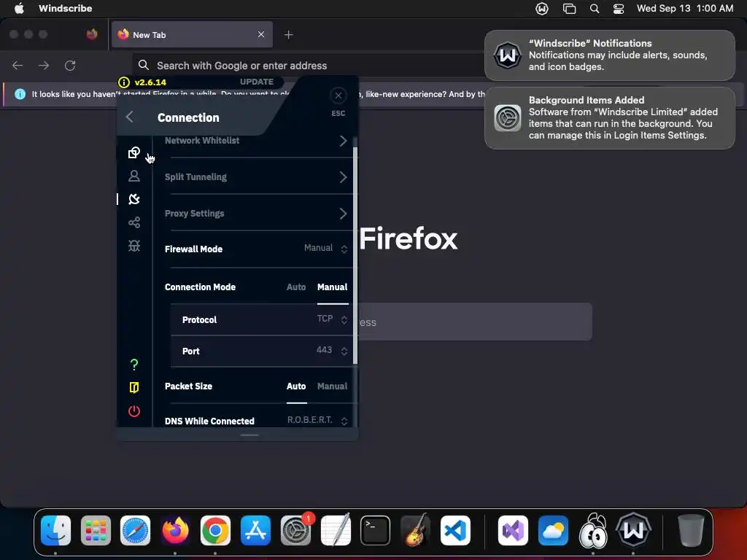The image size is (747, 560).
Task: Open General preferences icon in Windscribe sidebar
Action: (134, 152)
